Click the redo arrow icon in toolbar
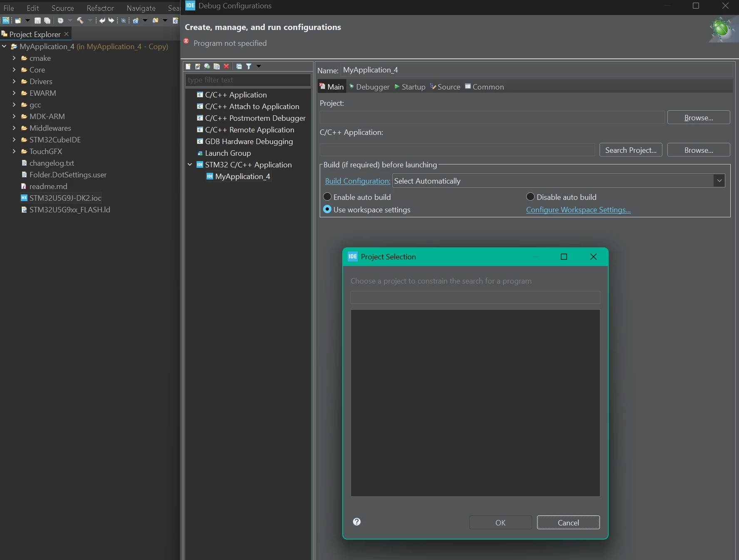 tap(111, 20)
